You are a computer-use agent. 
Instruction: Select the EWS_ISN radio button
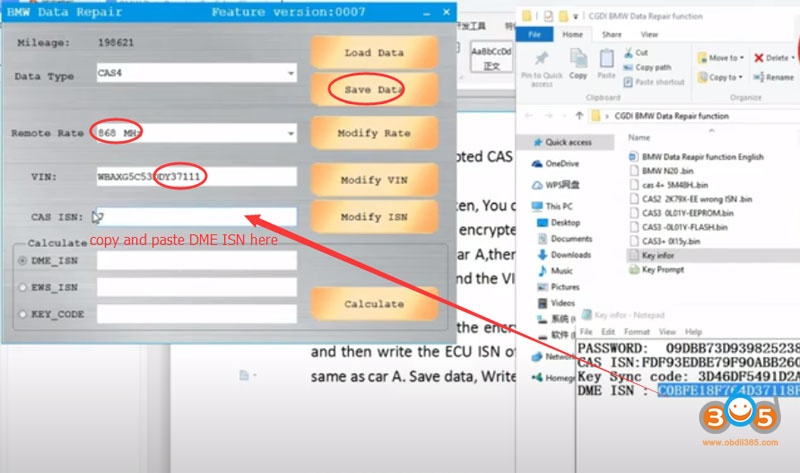(x=22, y=287)
